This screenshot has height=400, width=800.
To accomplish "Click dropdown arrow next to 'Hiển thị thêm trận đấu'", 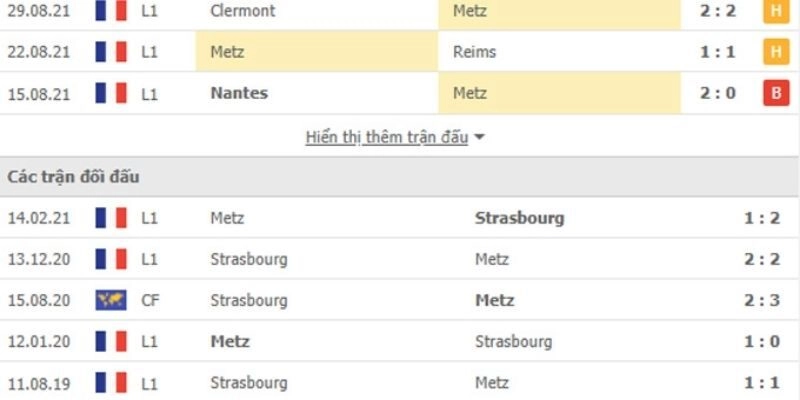I will 479,138.
